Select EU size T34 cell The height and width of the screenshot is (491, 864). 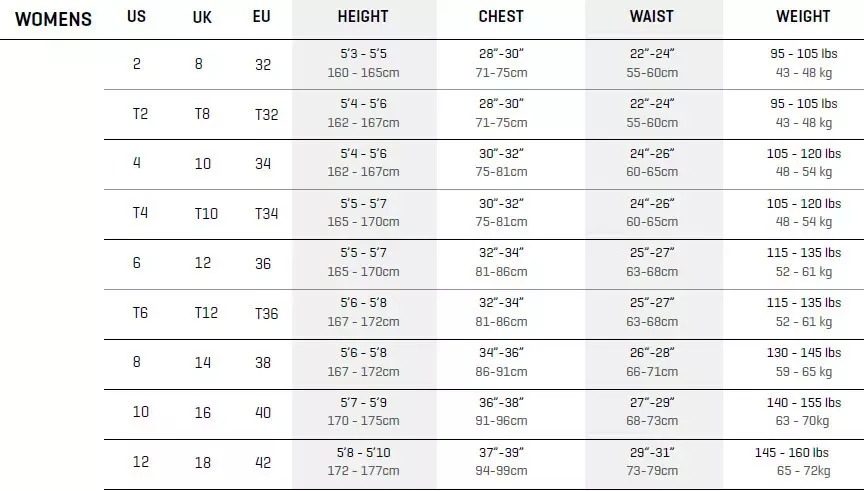point(266,213)
